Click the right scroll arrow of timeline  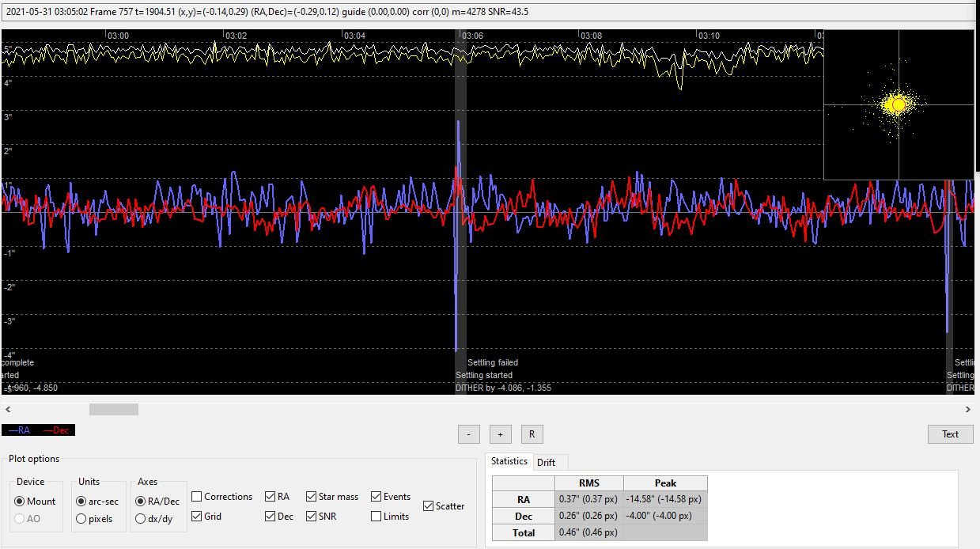[x=967, y=410]
